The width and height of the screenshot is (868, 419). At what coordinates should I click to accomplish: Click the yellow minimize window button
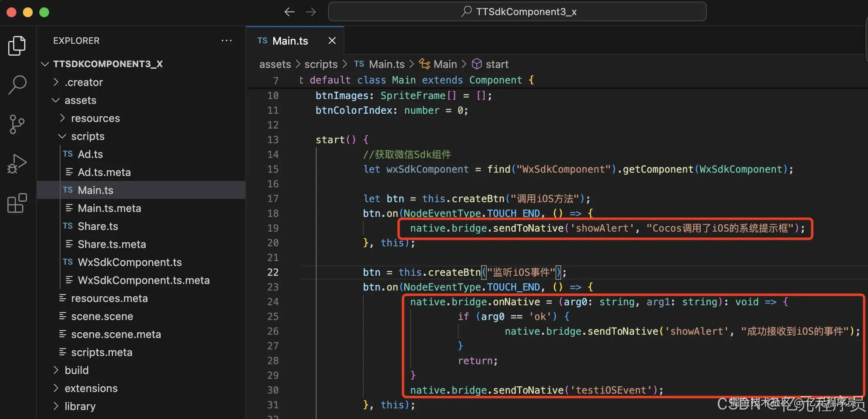coord(28,12)
